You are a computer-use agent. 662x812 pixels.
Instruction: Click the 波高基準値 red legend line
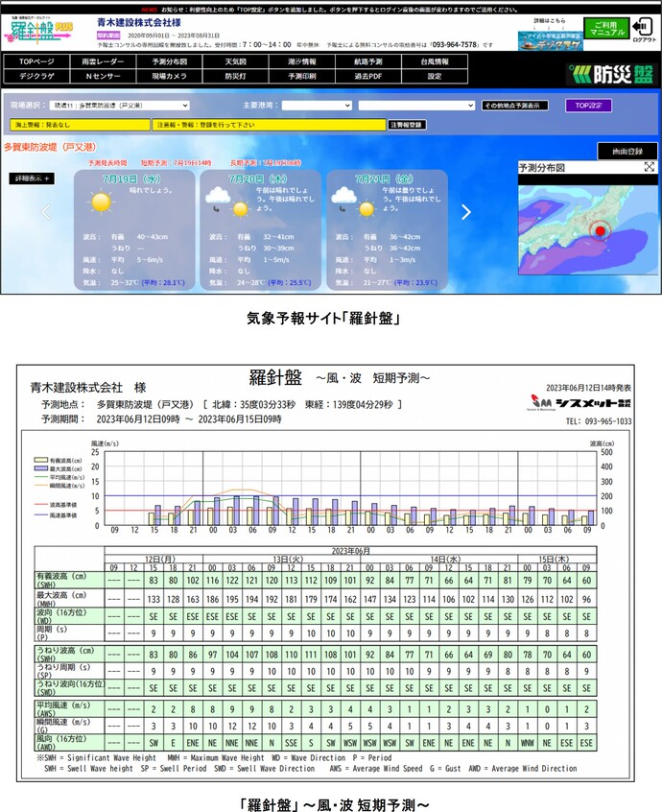(x=41, y=504)
